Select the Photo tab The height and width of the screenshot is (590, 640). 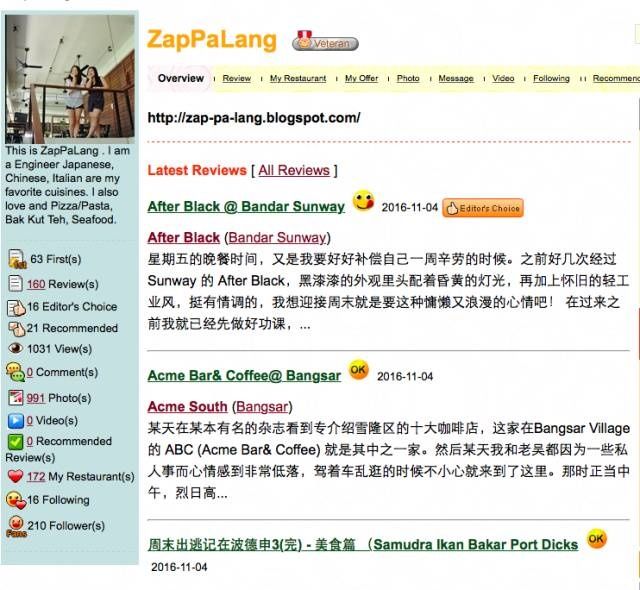pyautogui.click(x=408, y=78)
